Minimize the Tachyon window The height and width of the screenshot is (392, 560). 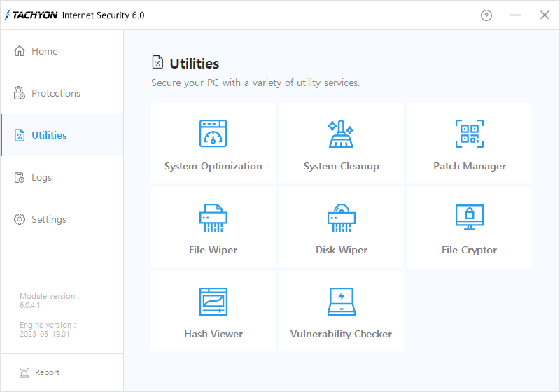pyautogui.click(x=515, y=15)
